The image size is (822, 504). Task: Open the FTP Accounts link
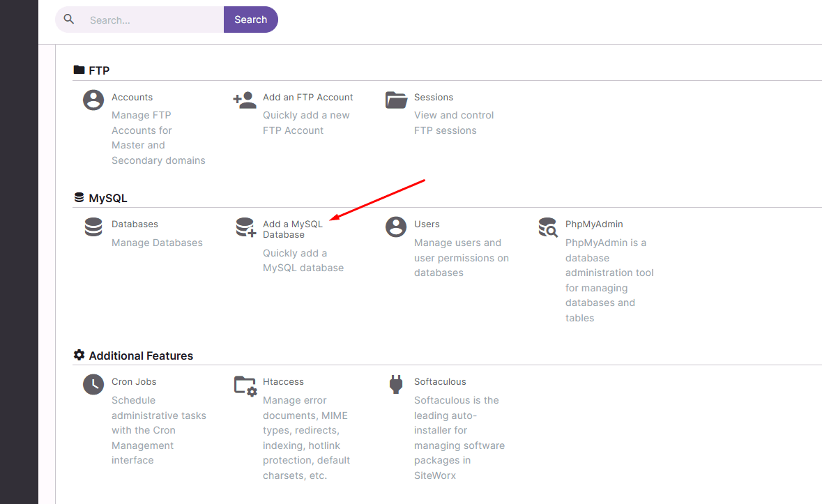tap(132, 98)
